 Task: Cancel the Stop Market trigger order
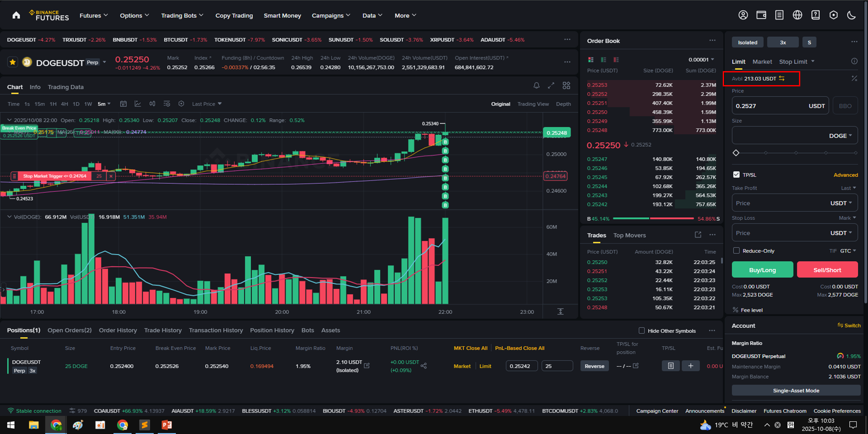(111, 176)
